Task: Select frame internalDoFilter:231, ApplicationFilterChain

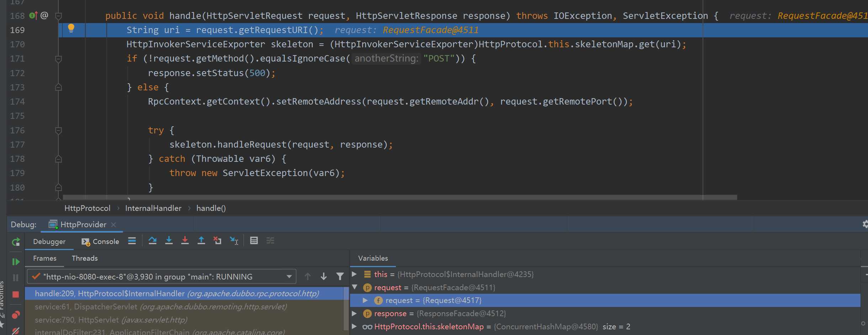Action: click(x=184, y=331)
